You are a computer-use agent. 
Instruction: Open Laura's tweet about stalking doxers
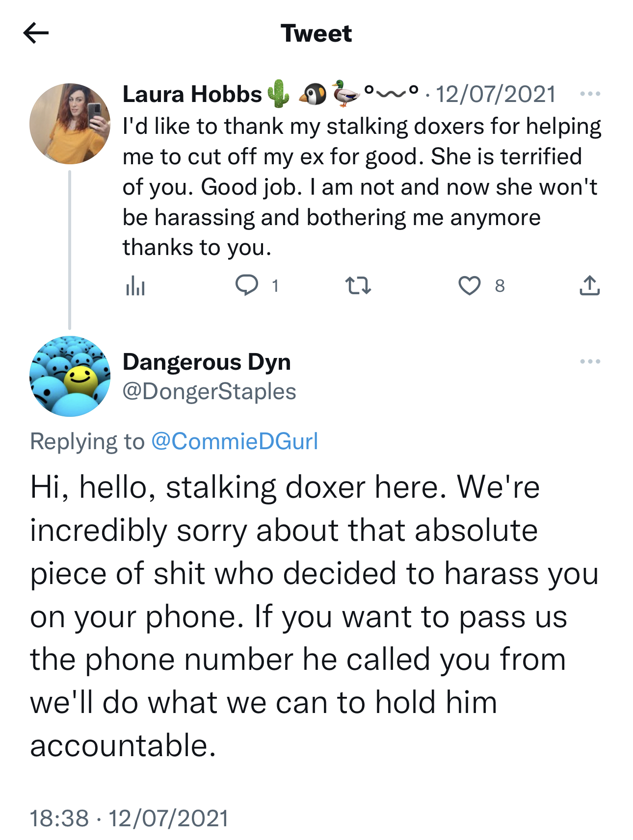[x=361, y=187]
